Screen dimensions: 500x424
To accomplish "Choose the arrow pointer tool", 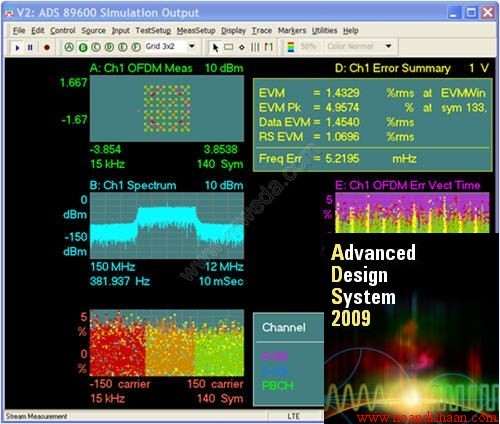I will click(216, 47).
